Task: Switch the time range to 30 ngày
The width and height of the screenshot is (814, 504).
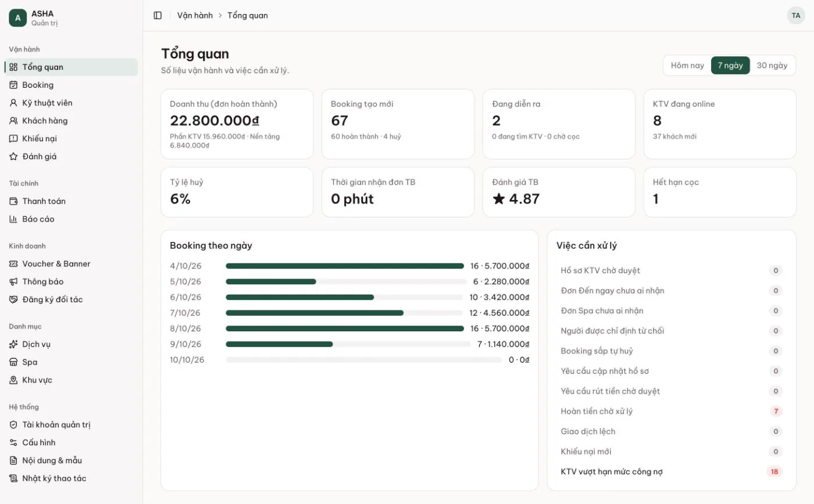Action: point(772,65)
